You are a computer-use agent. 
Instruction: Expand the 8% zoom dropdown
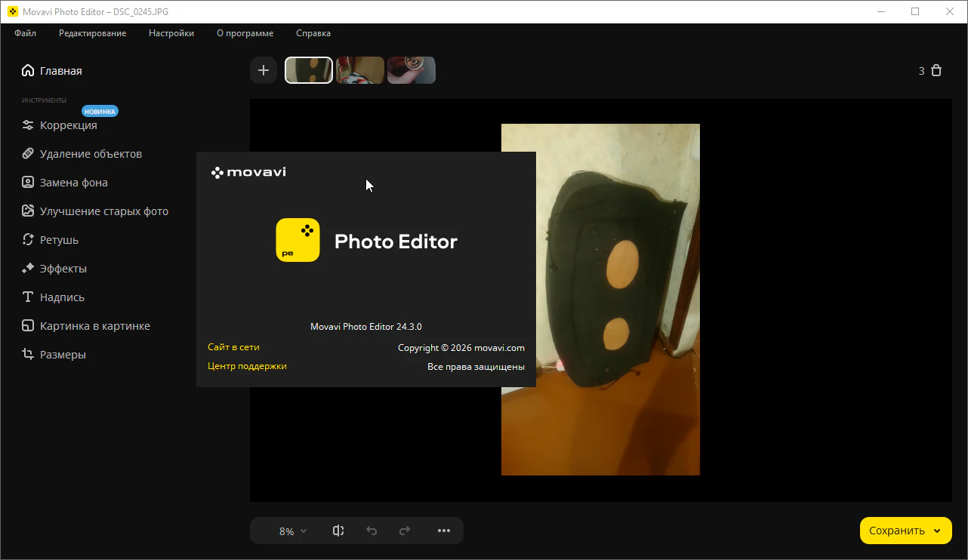point(293,531)
